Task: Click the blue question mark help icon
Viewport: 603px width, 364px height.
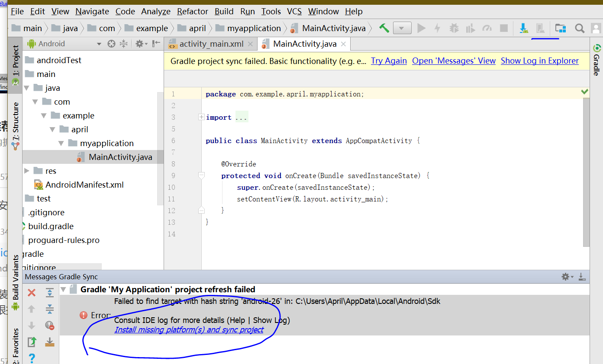Action: [x=32, y=358]
